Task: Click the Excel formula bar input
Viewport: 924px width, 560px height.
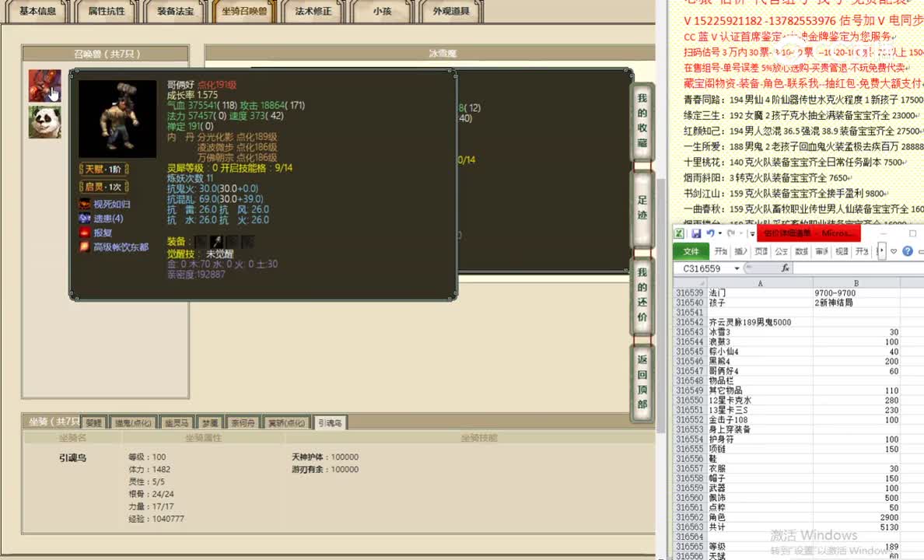Action: 859,268
